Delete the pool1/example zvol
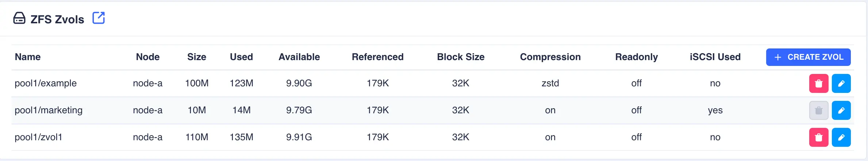Image resolution: width=868 pixels, height=161 pixels. coord(819,83)
